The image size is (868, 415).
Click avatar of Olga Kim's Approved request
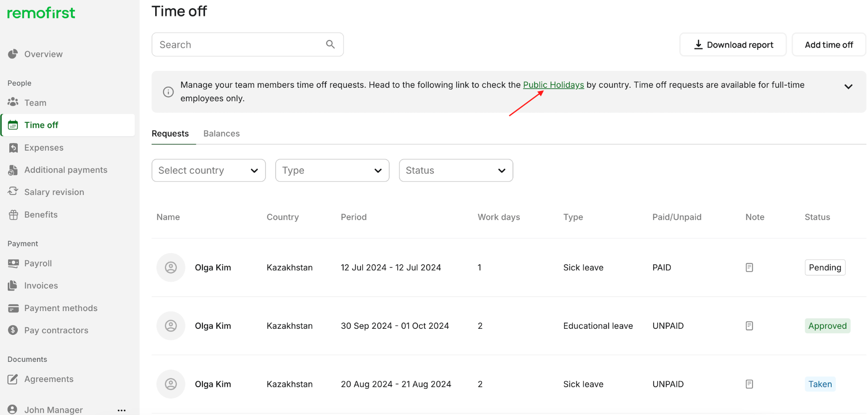[171, 325]
